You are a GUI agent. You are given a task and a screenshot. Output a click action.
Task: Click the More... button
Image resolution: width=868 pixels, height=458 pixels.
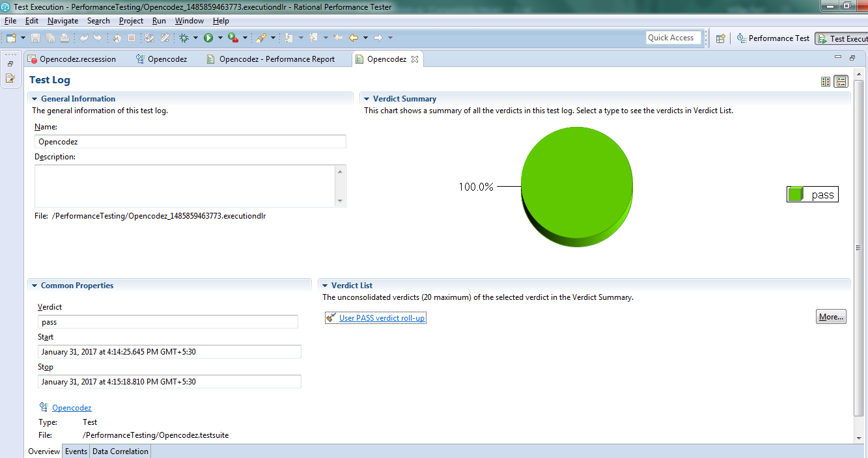point(831,317)
